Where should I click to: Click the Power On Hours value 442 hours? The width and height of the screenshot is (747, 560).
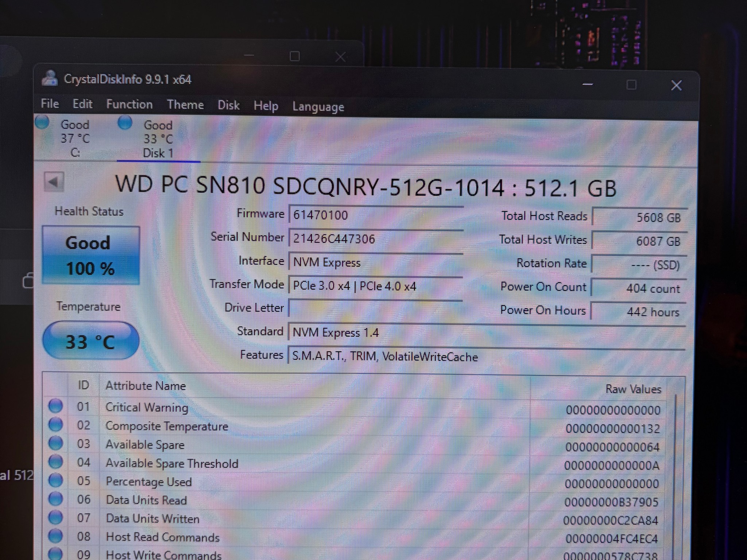(638, 312)
